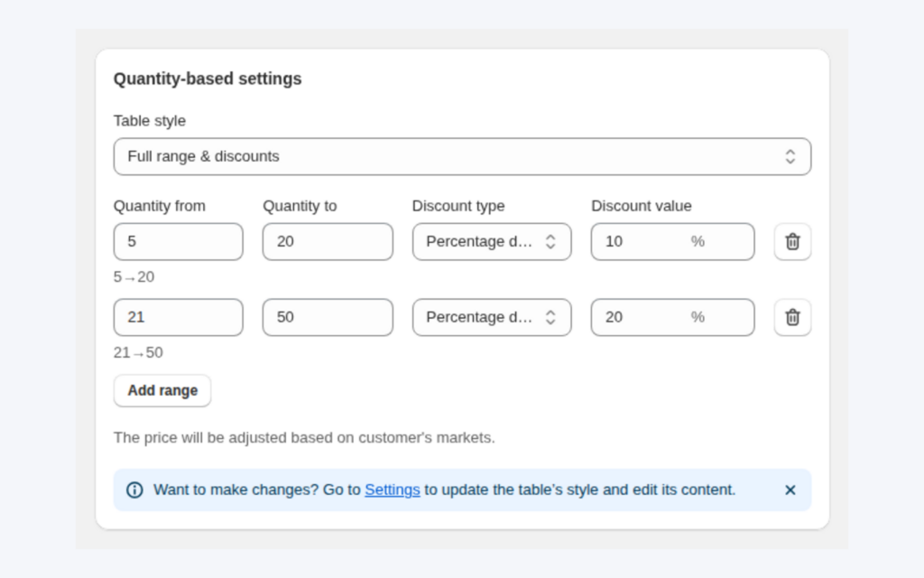
Task: Open Discount type dropdown for the 5–20 row
Action: click(x=492, y=241)
